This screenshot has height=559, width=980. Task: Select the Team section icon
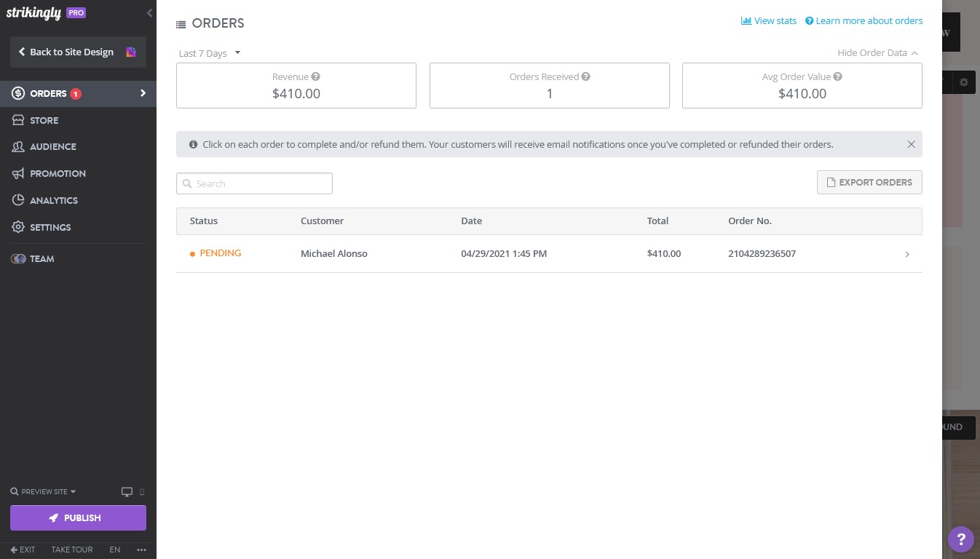(x=19, y=258)
